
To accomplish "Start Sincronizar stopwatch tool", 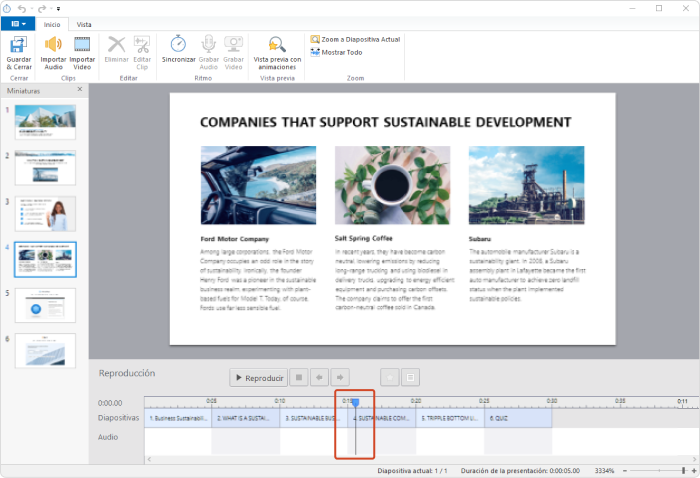I will [x=179, y=49].
